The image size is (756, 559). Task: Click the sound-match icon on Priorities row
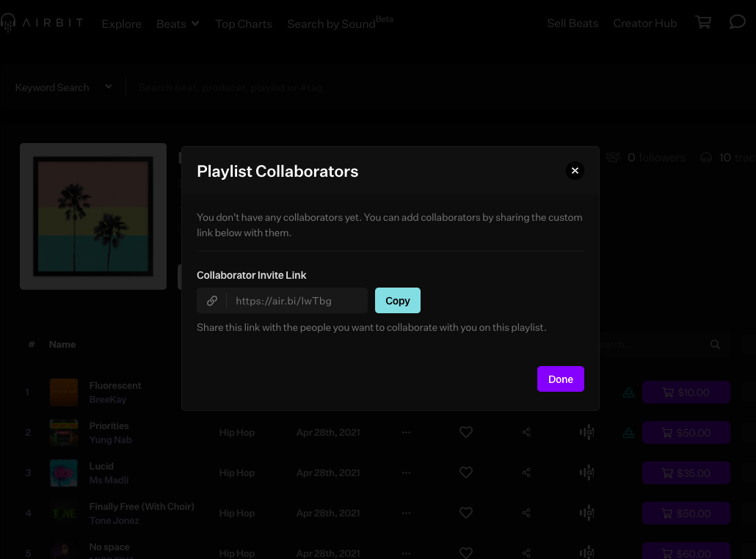[x=586, y=432]
